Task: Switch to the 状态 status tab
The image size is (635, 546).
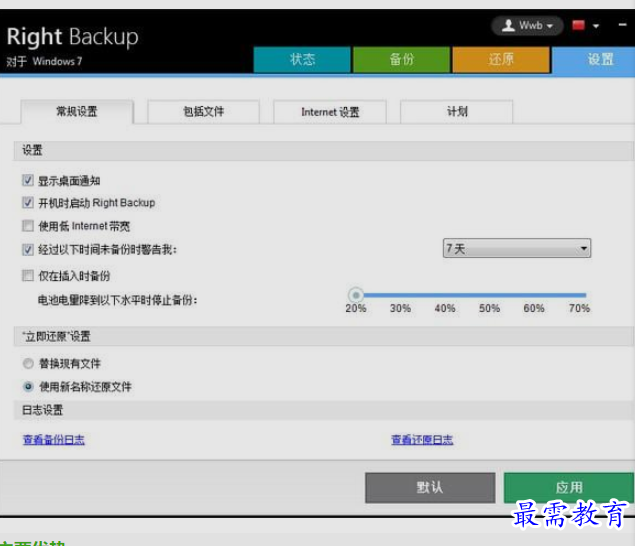Action: [302, 60]
